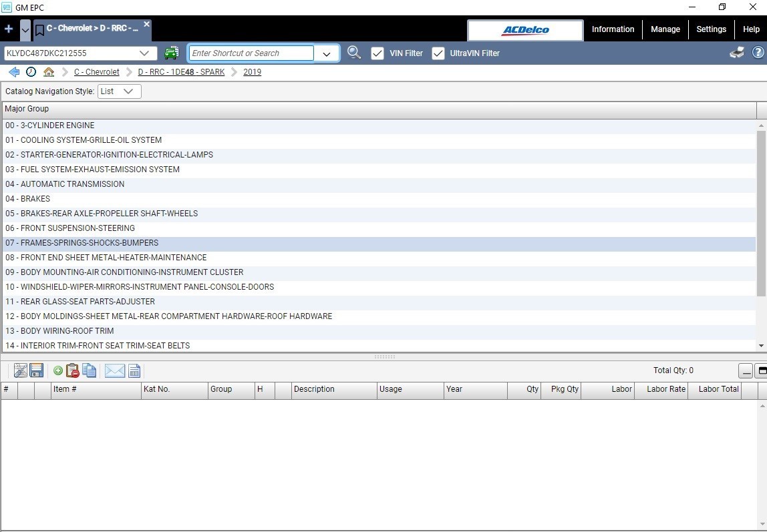Click the printer icon in toolbar
Viewport: 767px width, 532px height.
coord(737,53)
